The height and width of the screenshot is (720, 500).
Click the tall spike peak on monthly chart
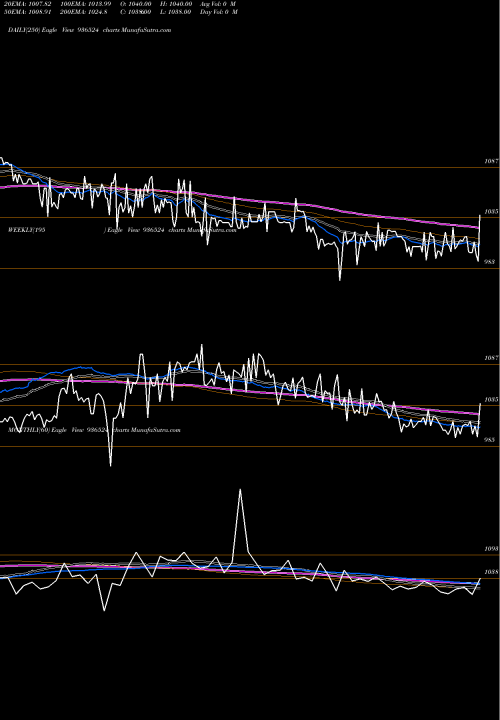[x=240, y=490]
